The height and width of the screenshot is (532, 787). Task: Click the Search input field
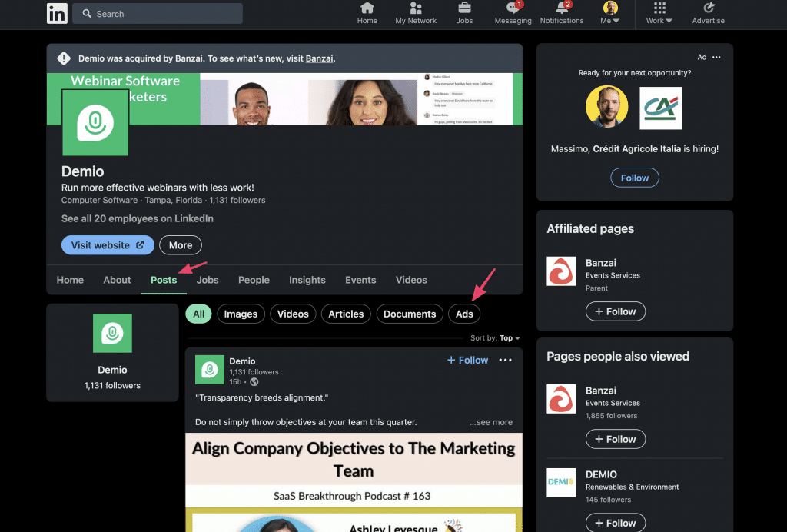click(158, 14)
